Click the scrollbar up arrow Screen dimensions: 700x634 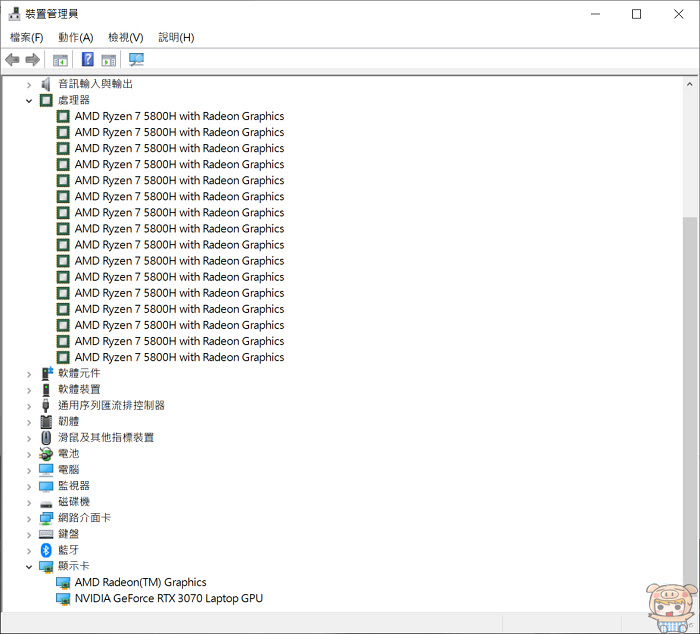(x=689, y=84)
